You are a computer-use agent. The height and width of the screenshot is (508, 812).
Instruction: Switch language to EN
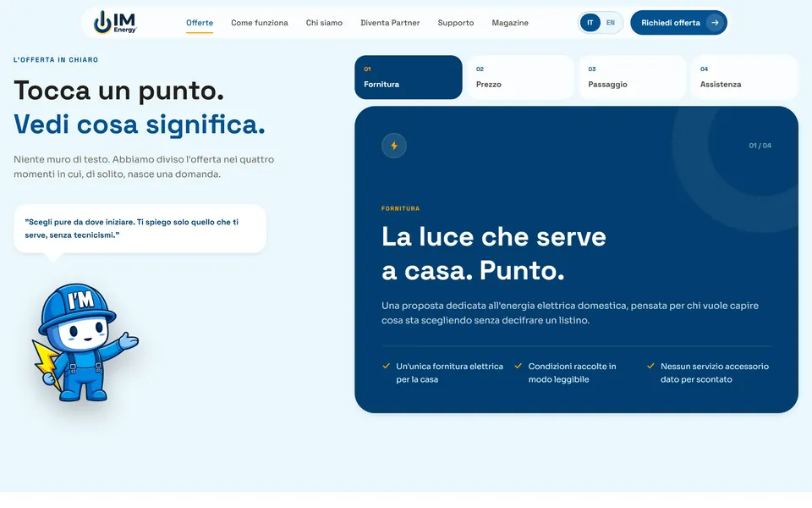coord(611,23)
